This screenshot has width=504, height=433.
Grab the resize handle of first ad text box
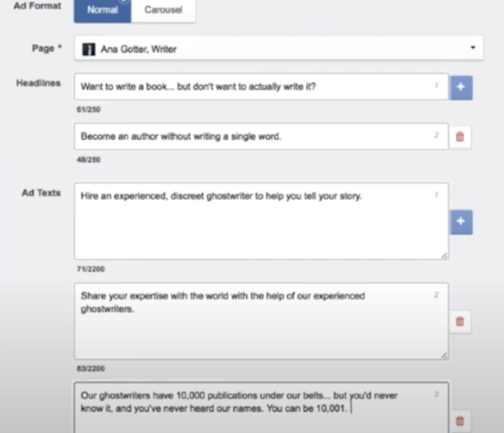pos(444,256)
